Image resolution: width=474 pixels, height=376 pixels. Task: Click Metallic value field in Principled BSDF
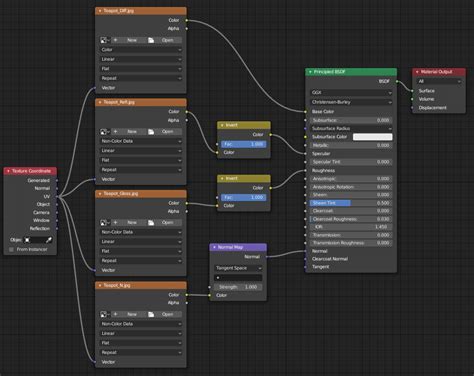pos(351,145)
